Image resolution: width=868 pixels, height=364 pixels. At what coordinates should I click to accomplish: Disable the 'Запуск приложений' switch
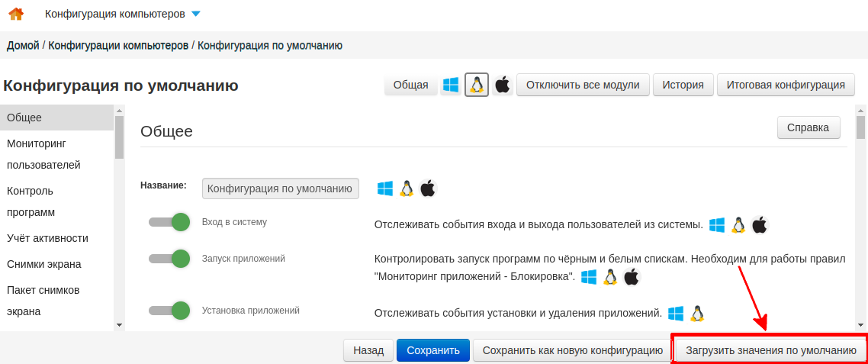point(169,259)
